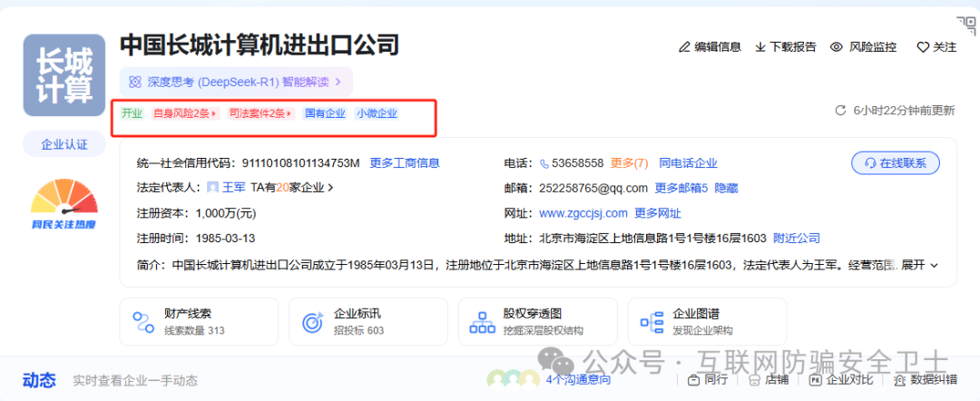Click the 长城计算 company logo
Viewport: 980px width, 401px height.
tap(64, 75)
